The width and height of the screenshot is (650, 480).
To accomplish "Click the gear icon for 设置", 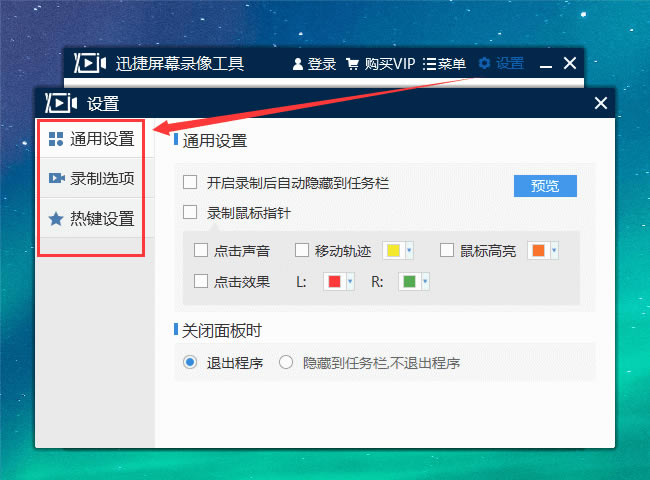I will coord(485,64).
